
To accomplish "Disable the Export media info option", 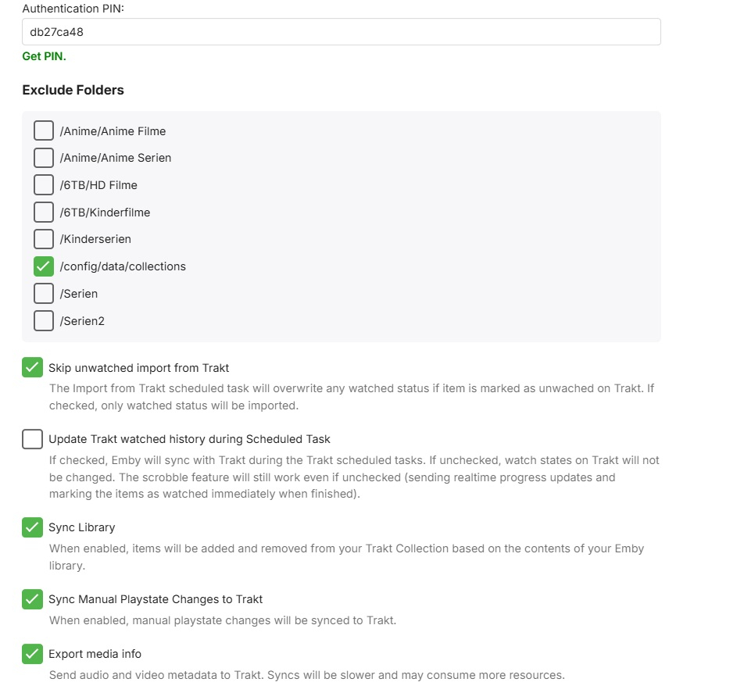I will pyautogui.click(x=32, y=654).
